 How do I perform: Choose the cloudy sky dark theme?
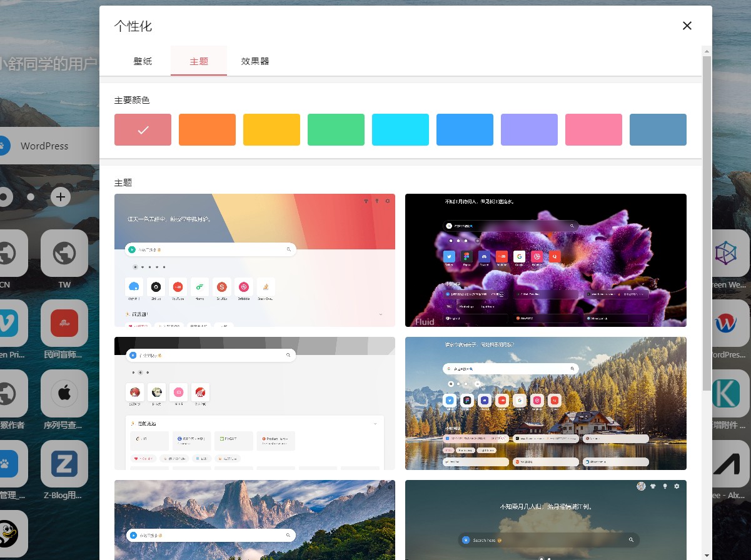coord(546,520)
